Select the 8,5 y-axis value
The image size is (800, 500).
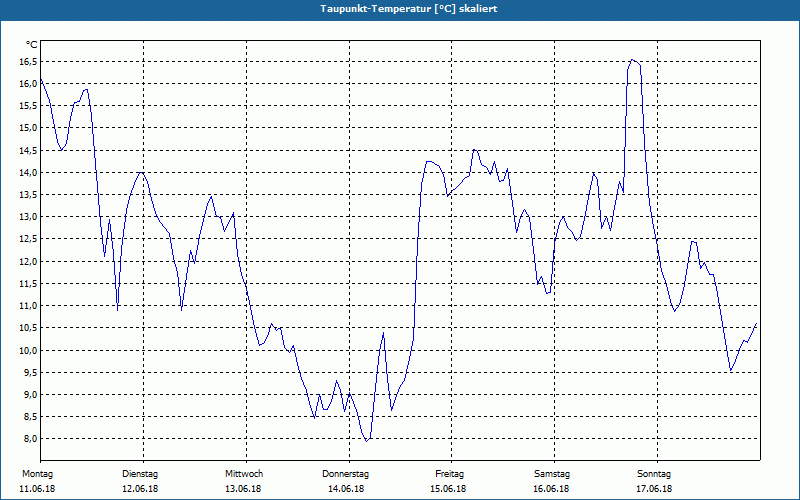coord(31,417)
